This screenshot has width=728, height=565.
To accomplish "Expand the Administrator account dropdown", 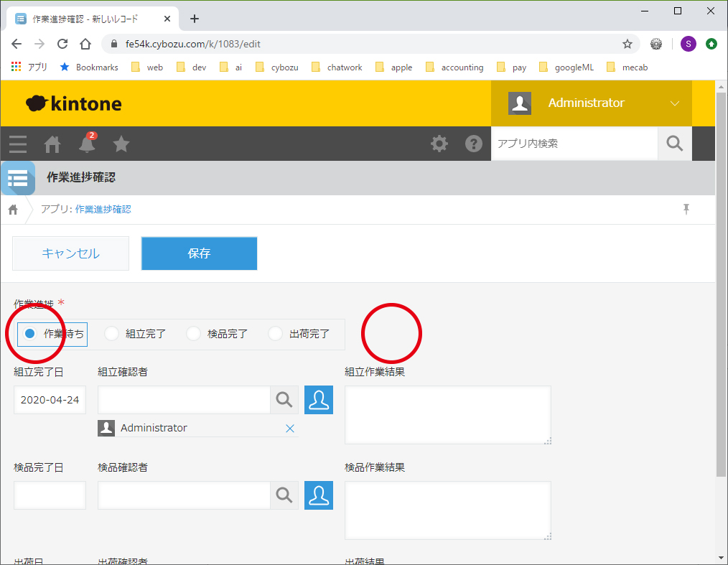I will coord(673,103).
